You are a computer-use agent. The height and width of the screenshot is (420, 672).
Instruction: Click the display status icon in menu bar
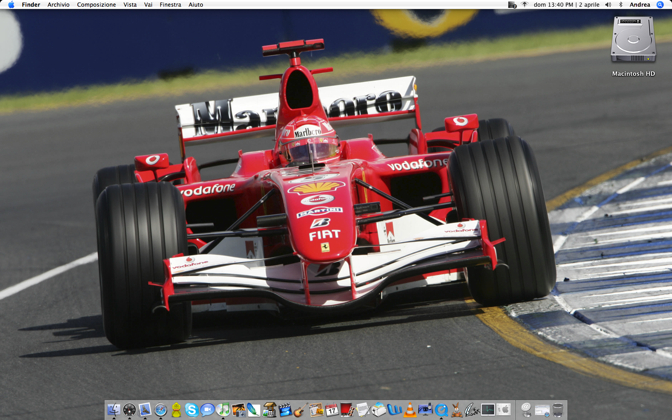tap(512, 4)
